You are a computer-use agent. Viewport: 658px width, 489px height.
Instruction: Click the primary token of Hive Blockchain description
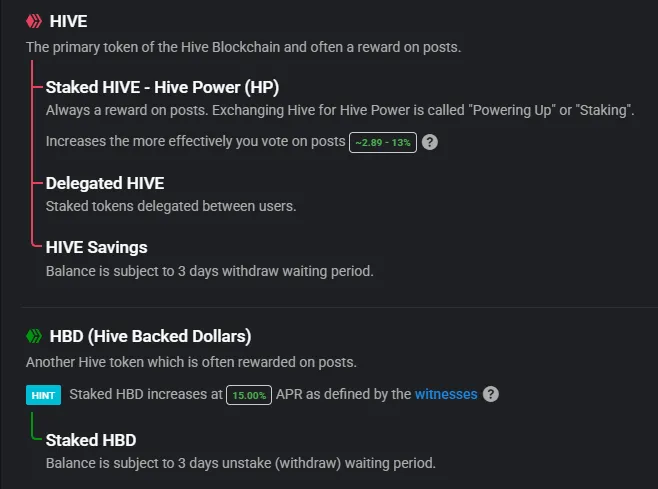click(243, 47)
